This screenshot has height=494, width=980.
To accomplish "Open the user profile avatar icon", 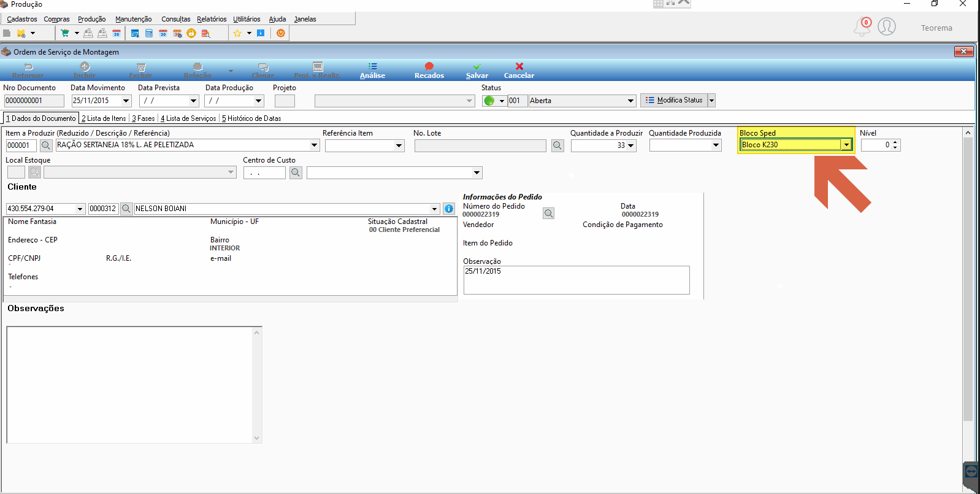I will (x=887, y=26).
